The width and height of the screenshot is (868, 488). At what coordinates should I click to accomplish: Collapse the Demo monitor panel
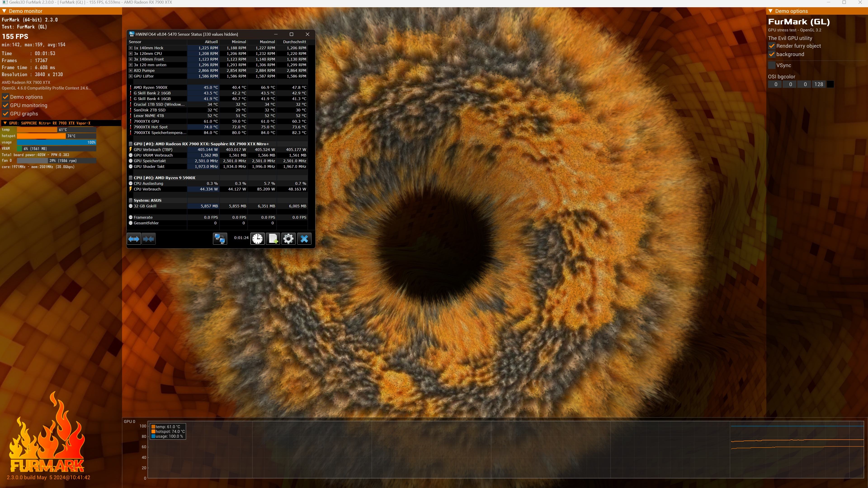pos(4,11)
